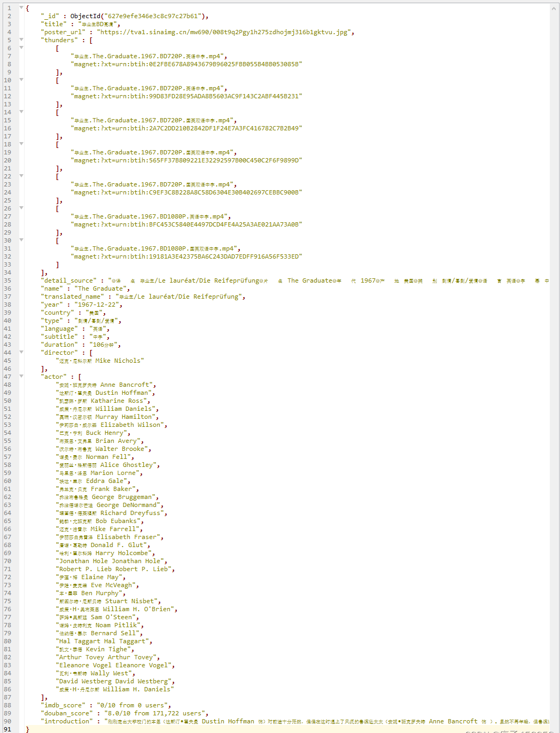Viewport: 560px width, 733px height.
Task: Collapse the array fold on line 22
Action: (21, 176)
